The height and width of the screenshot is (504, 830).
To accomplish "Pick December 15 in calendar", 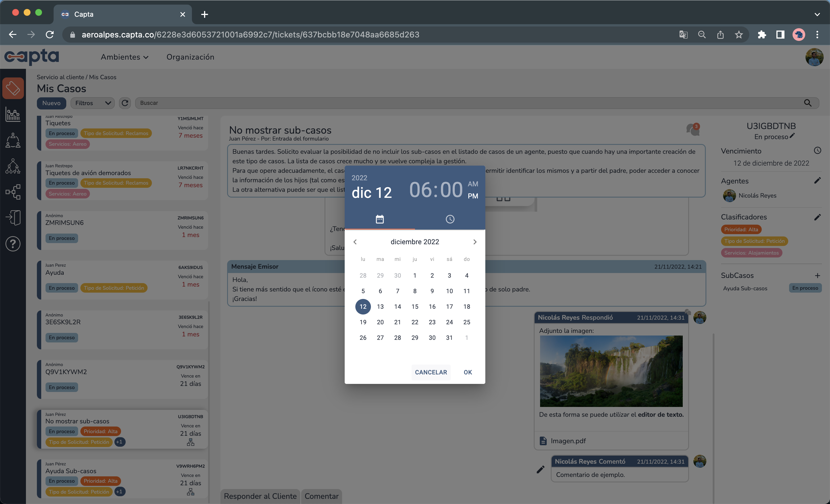I will click(x=415, y=306).
